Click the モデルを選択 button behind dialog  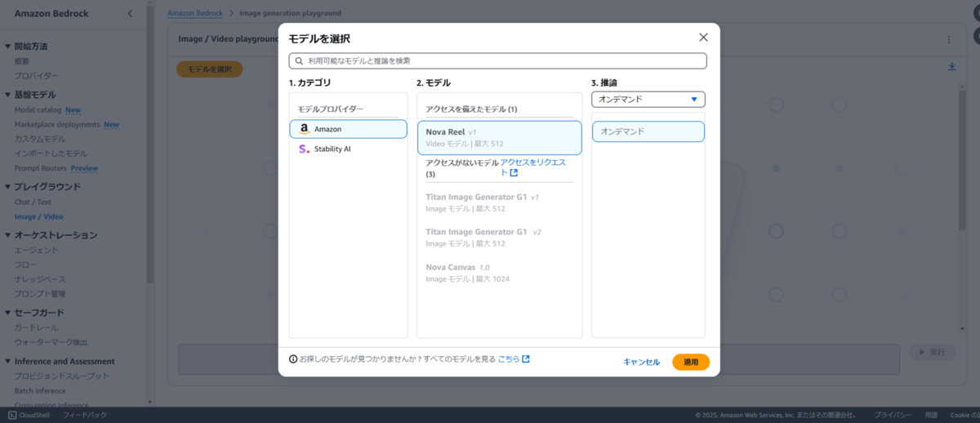[x=210, y=69]
